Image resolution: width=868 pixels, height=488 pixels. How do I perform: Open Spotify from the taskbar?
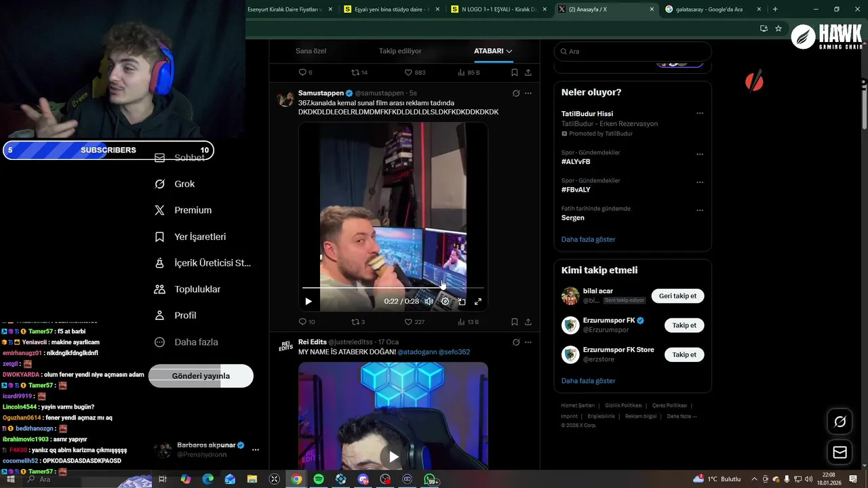click(319, 479)
